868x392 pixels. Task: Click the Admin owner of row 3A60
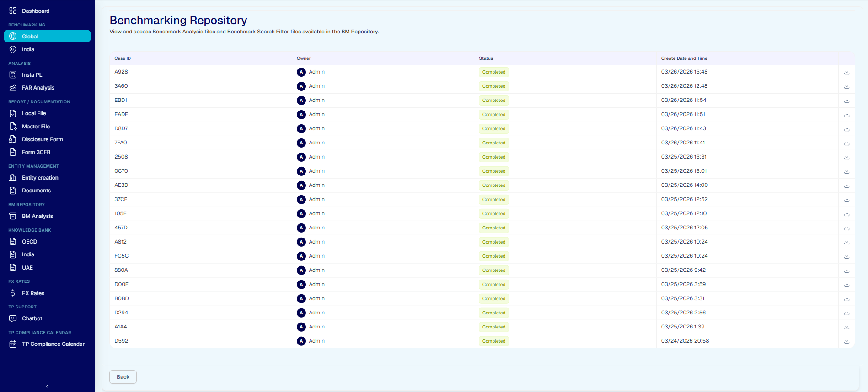point(316,86)
